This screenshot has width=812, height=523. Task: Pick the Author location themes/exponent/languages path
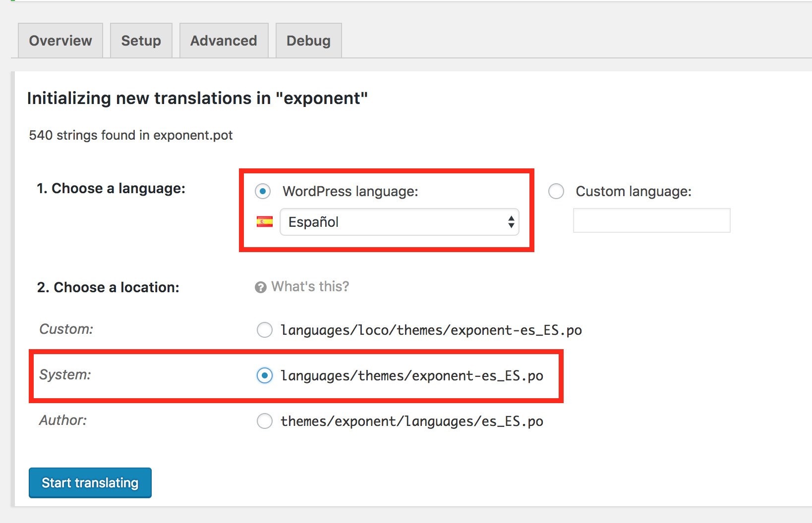coord(265,421)
